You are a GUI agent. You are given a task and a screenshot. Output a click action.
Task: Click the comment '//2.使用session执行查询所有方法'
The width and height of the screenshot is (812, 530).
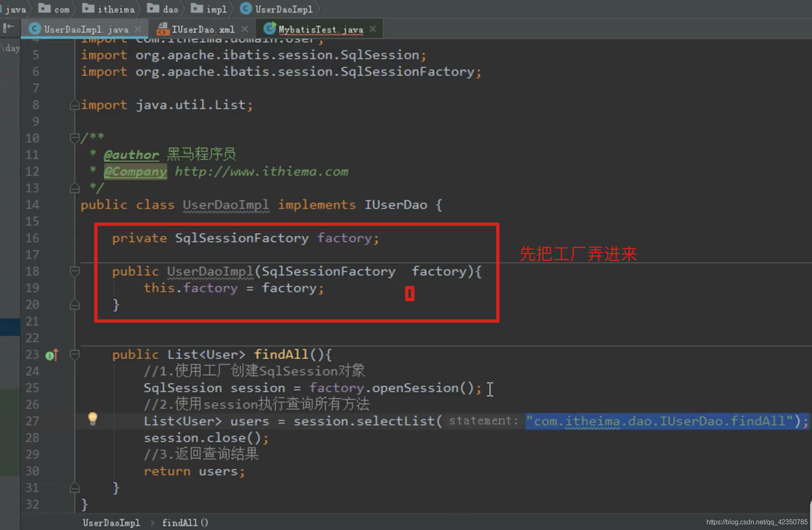click(256, 404)
